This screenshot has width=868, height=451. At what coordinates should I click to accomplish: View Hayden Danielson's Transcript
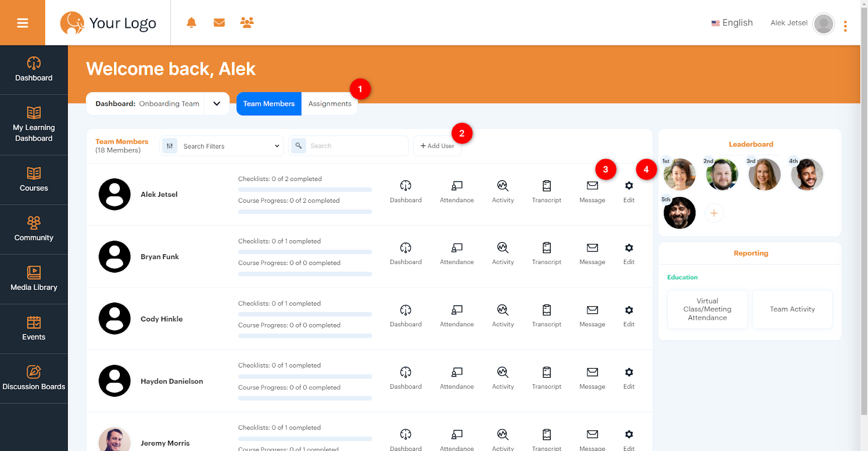click(546, 378)
